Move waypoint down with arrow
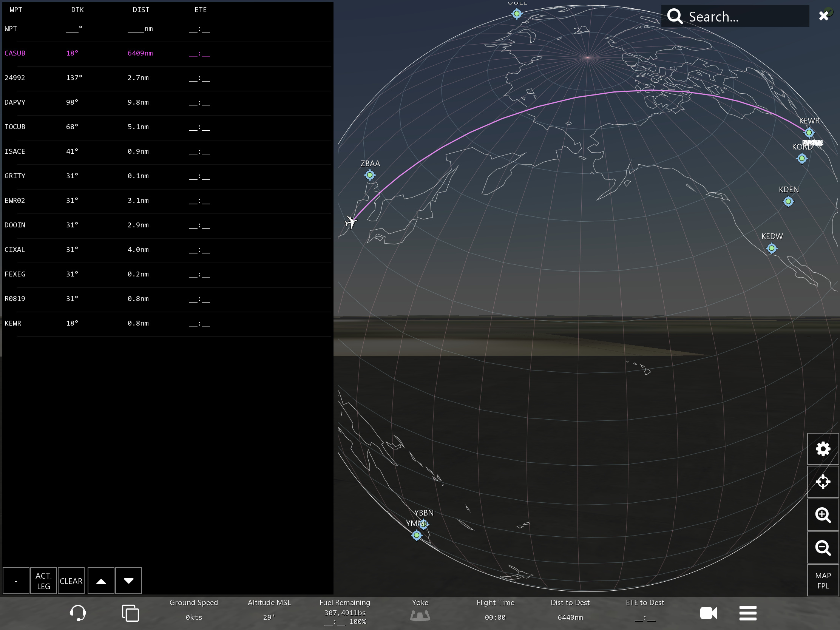The height and width of the screenshot is (630, 840). [x=128, y=581]
